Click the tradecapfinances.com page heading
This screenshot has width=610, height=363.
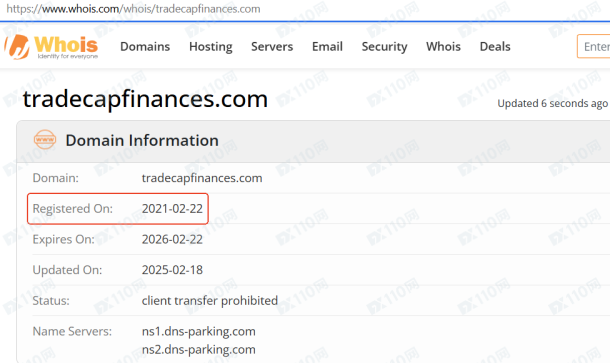click(145, 99)
